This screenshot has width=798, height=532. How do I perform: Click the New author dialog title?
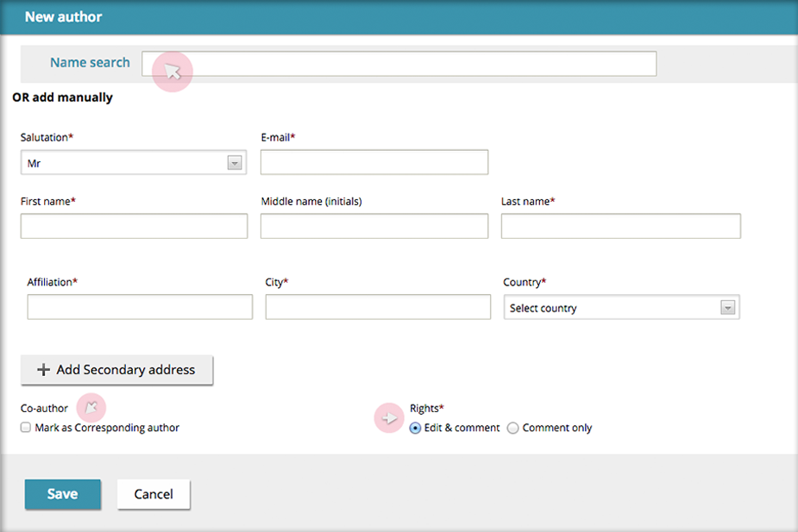[x=64, y=16]
